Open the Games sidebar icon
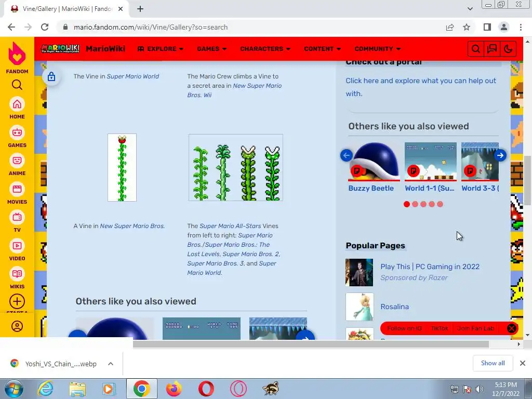This screenshot has height=399, width=532. (17, 132)
